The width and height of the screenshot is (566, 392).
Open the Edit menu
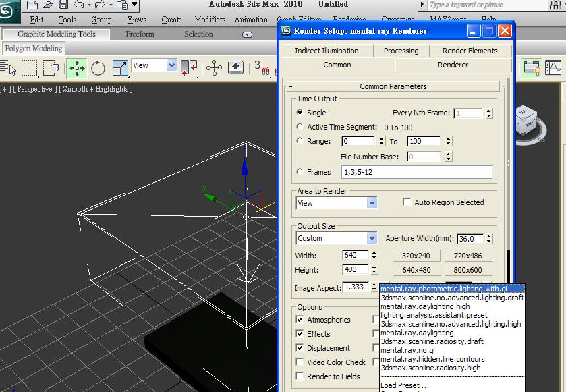(37, 20)
